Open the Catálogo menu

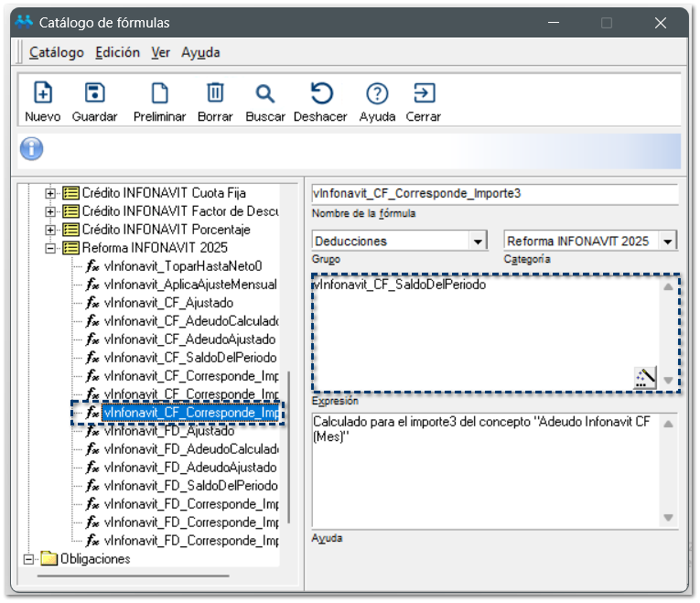click(x=57, y=53)
